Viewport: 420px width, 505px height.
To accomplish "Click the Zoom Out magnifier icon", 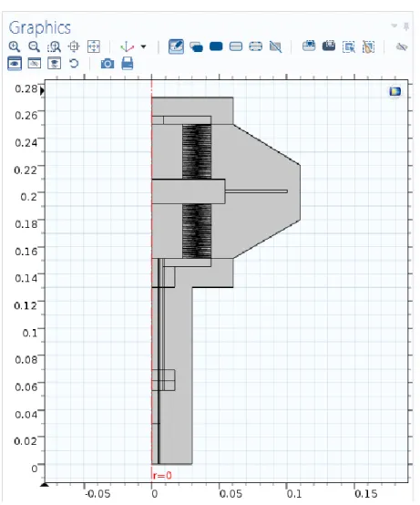I will click(x=34, y=46).
